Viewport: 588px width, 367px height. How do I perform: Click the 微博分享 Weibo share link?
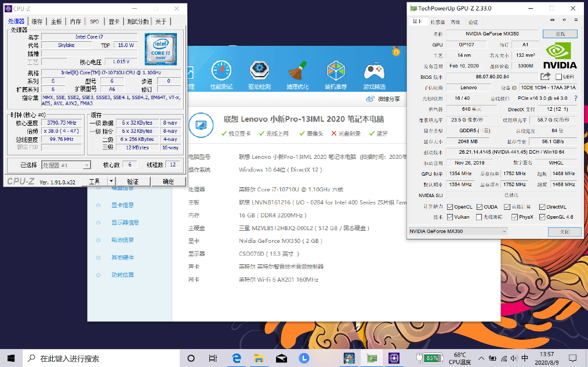[384, 99]
